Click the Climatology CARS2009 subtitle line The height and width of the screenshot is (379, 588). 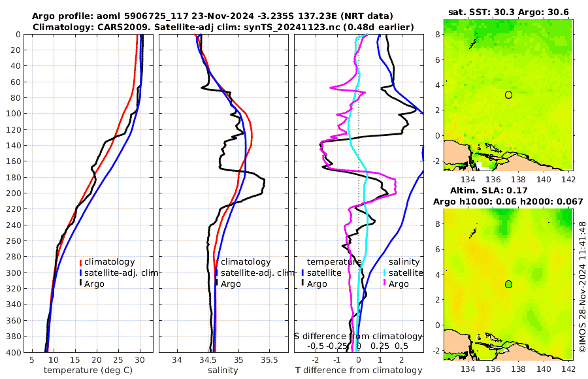tap(223, 27)
